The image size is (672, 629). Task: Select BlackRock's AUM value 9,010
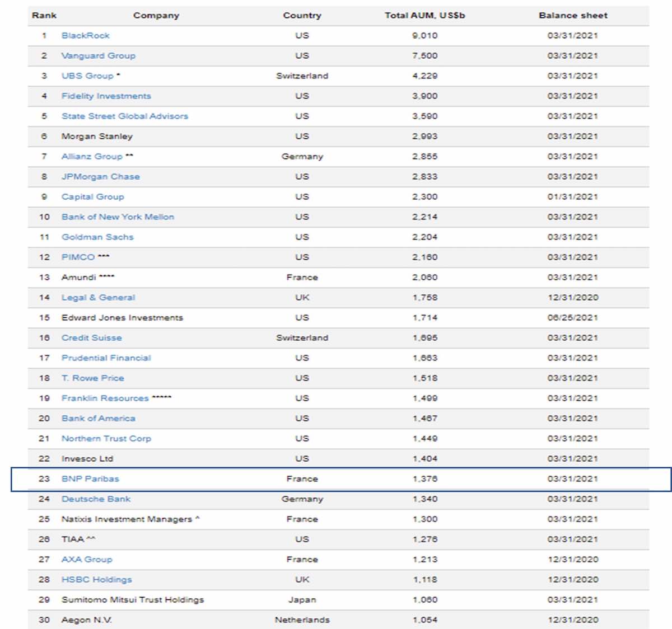point(425,35)
